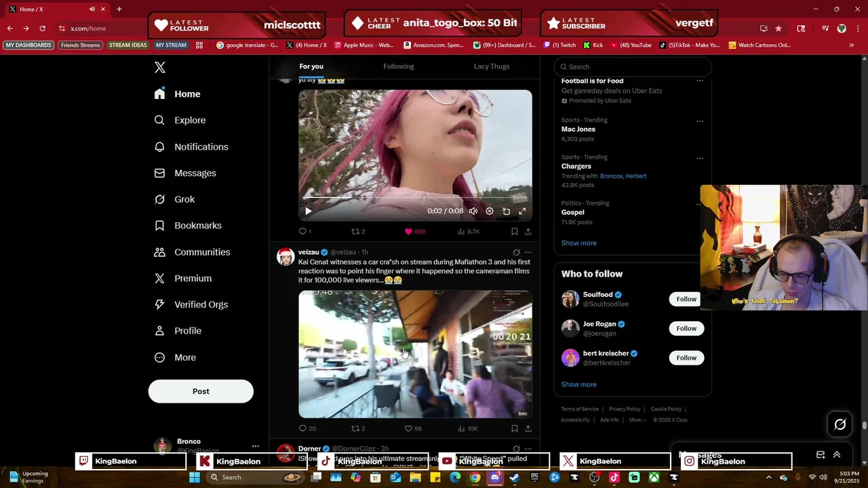Click Show more under trends
Image resolution: width=868 pixels, height=488 pixels.
pyautogui.click(x=579, y=243)
